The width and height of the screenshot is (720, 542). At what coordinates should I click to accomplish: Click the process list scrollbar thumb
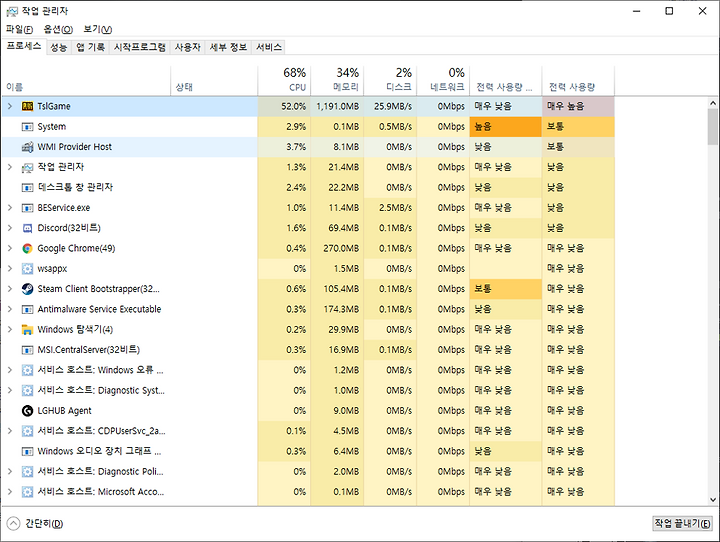click(x=712, y=127)
